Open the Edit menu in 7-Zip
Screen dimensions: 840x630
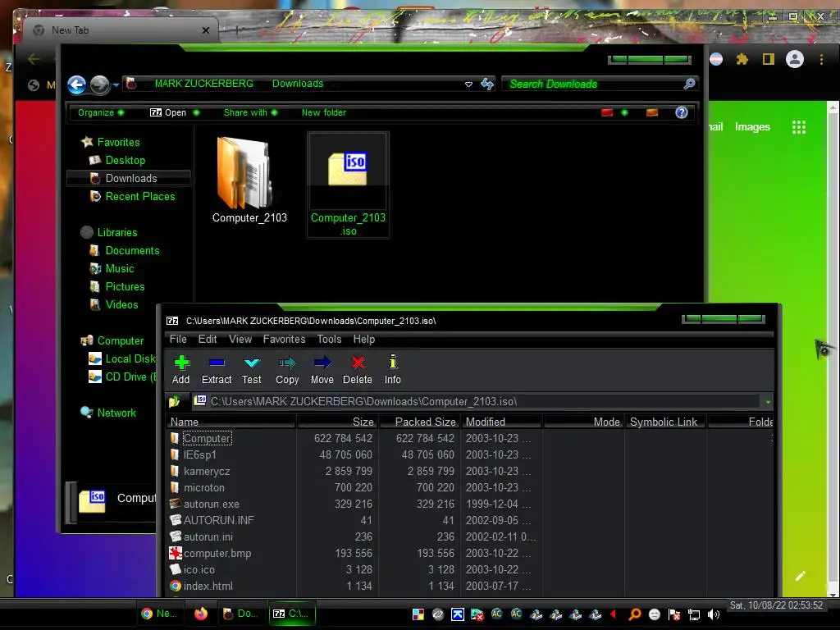[x=208, y=339]
